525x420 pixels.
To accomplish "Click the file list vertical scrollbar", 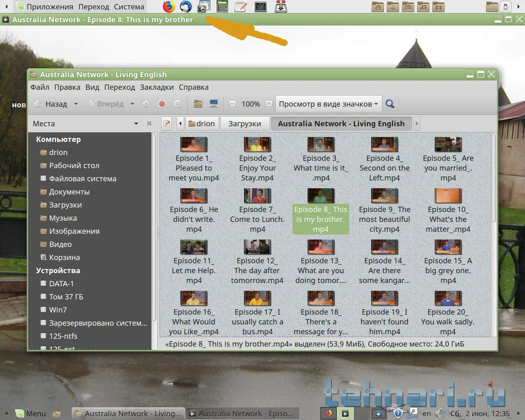I will (494, 177).
